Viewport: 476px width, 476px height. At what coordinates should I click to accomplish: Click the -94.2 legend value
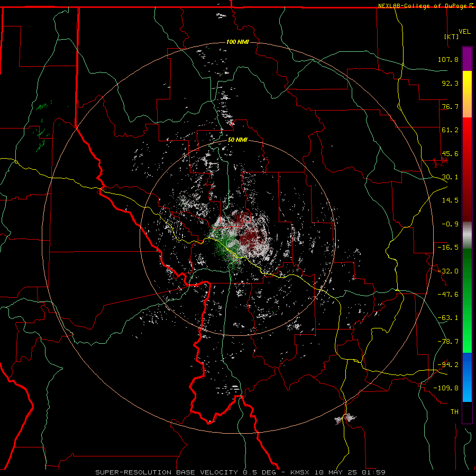448,365
